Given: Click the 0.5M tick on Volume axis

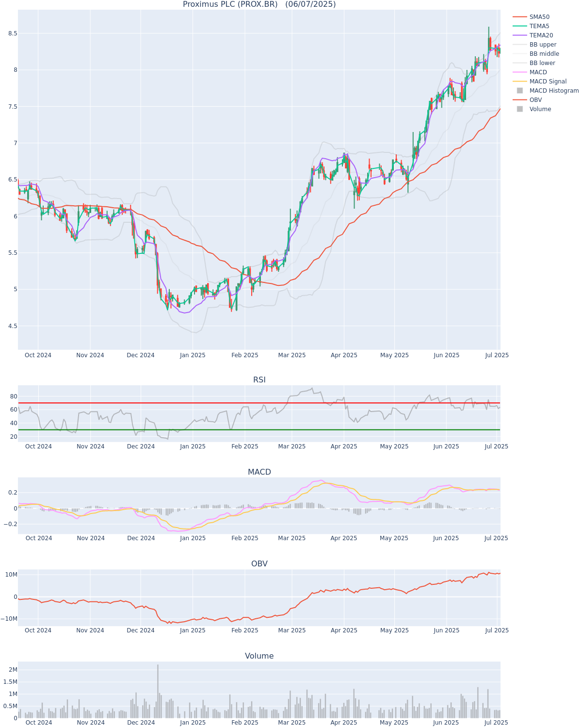Looking at the screenshot, I should [x=11, y=706].
